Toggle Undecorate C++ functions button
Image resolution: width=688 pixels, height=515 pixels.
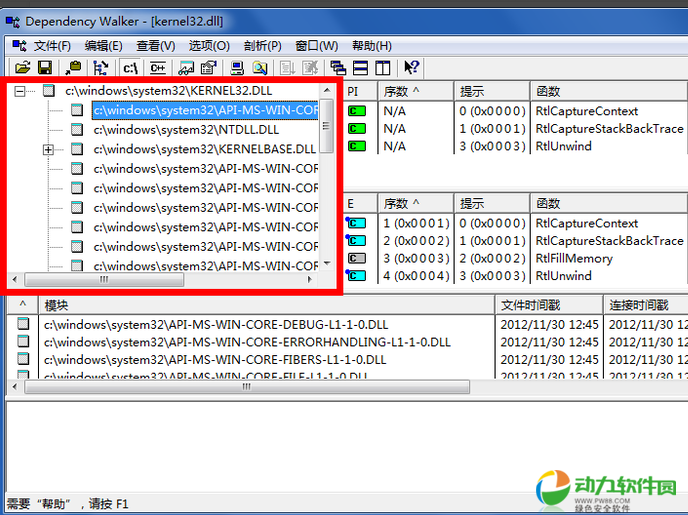tap(157, 68)
